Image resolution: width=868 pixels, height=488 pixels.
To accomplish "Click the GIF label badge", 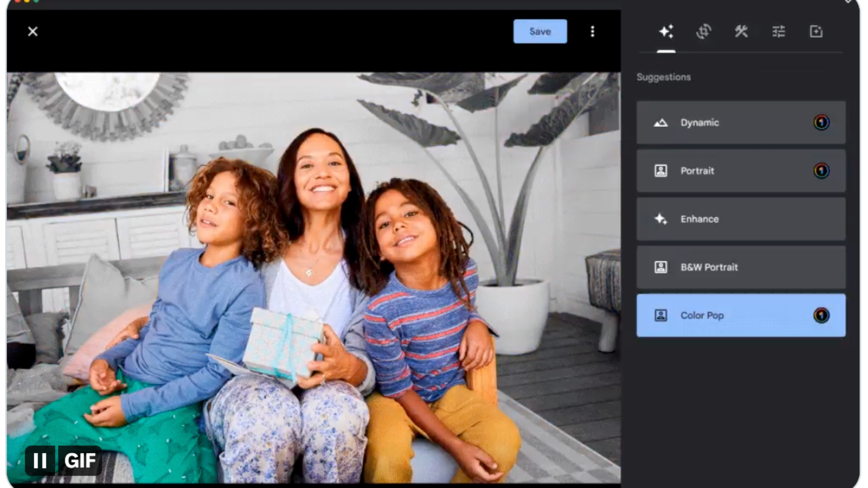I will pyautogui.click(x=80, y=461).
